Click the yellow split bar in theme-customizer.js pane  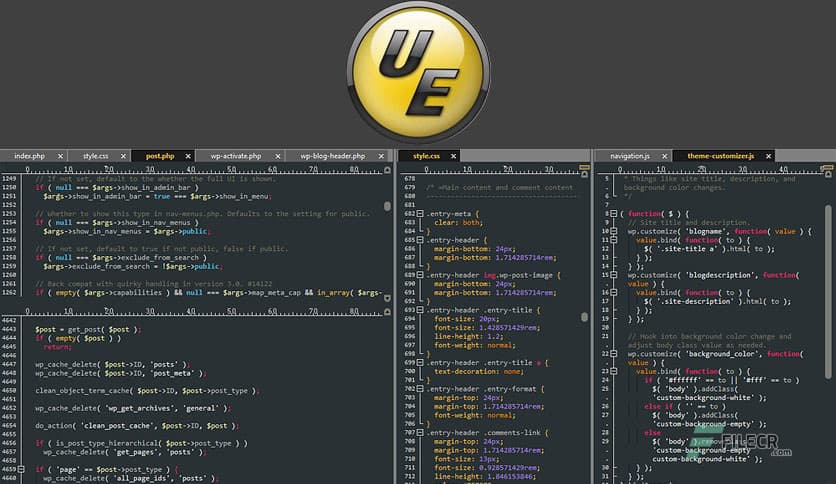(828, 167)
